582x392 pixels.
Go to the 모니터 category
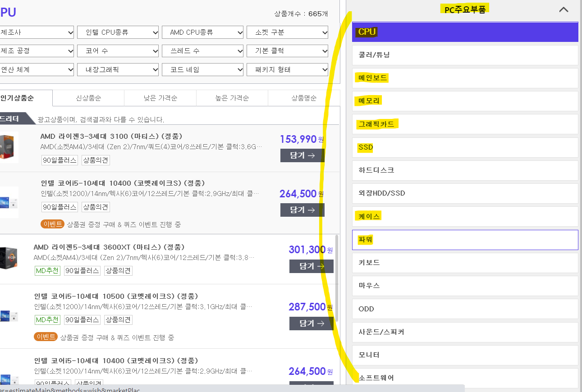(x=465, y=355)
